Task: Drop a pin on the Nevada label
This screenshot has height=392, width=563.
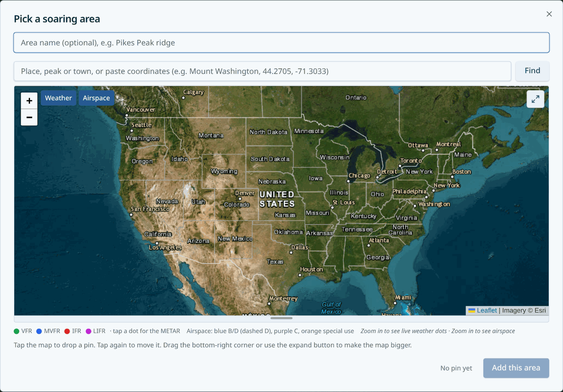Action: coord(167,201)
